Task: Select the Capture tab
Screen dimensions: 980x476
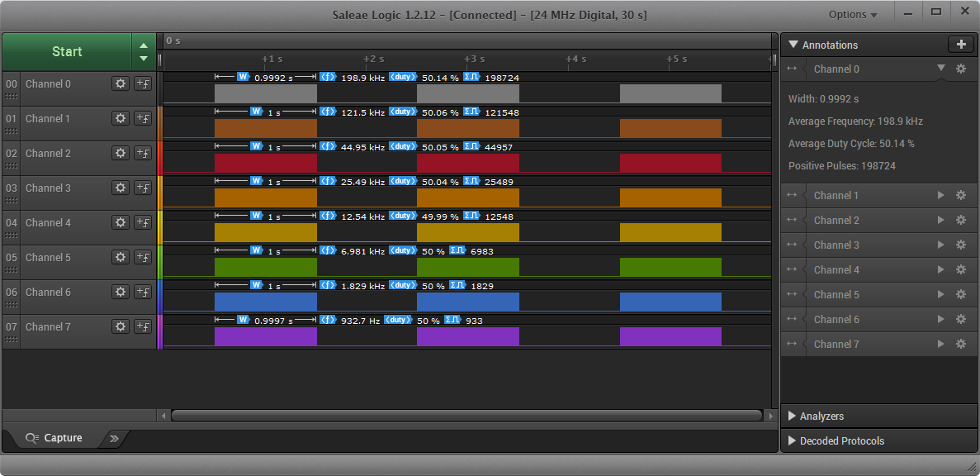Action: (x=54, y=438)
